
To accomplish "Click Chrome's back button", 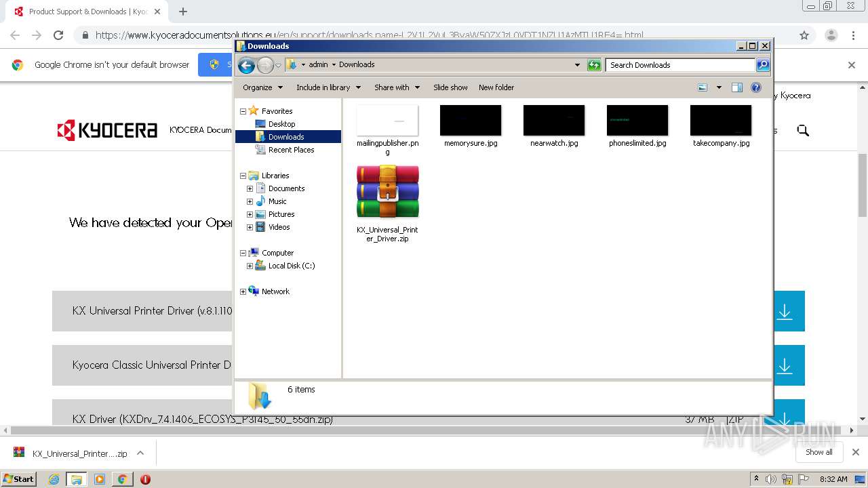I will tap(15, 35).
